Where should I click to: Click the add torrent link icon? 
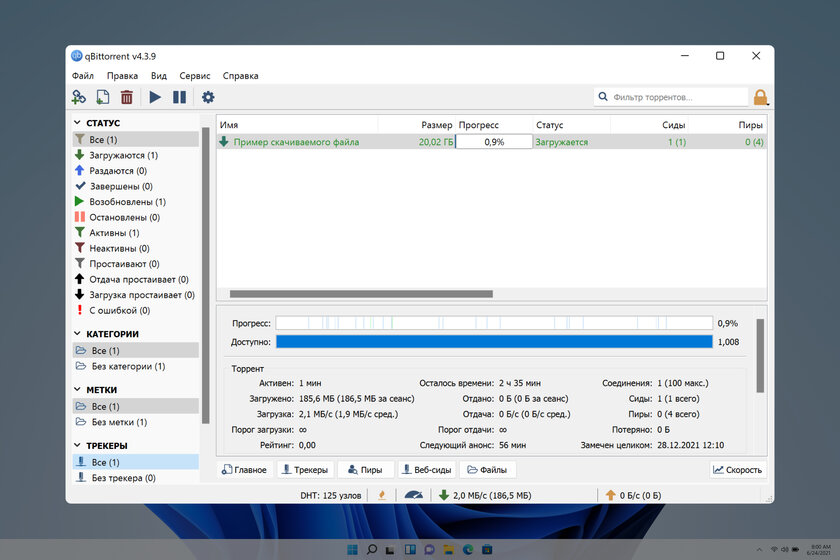(x=79, y=97)
